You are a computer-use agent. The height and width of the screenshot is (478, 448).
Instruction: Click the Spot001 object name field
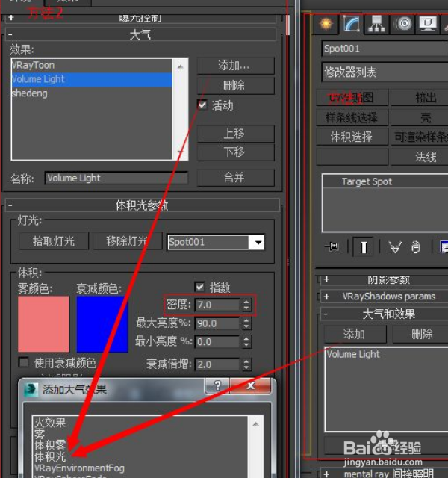coord(385,49)
